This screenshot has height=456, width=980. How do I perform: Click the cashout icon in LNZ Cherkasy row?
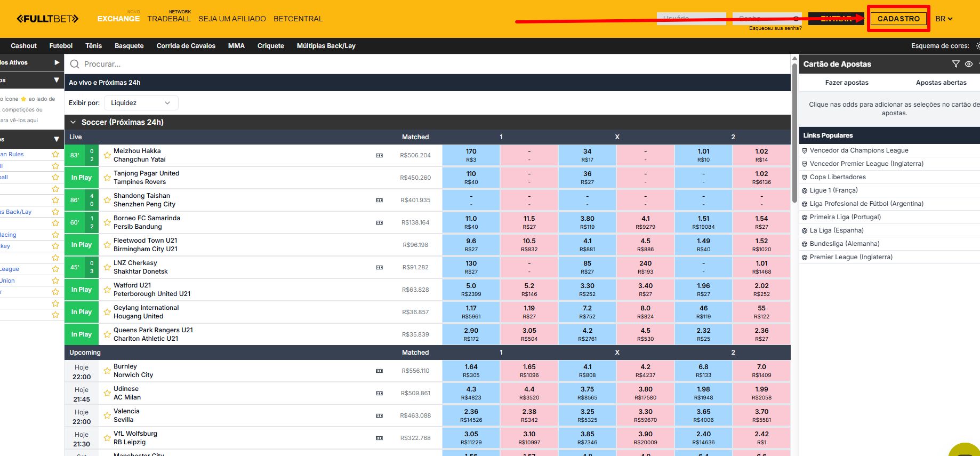click(x=379, y=267)
